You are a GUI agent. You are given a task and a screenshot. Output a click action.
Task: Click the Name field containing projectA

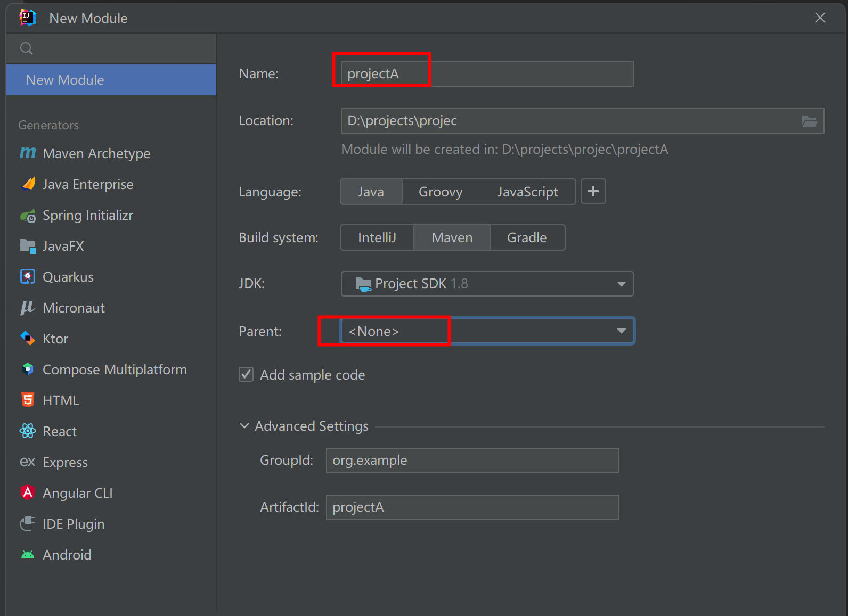coord(487,74)
